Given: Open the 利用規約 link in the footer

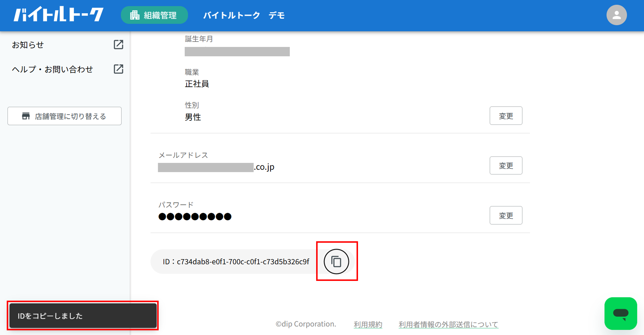Looking at the screenshot, I should click(368, 324).
